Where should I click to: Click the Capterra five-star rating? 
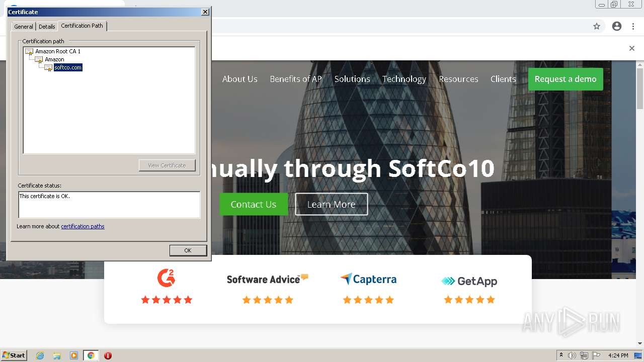pyautogui.click(x=368, y=300)
